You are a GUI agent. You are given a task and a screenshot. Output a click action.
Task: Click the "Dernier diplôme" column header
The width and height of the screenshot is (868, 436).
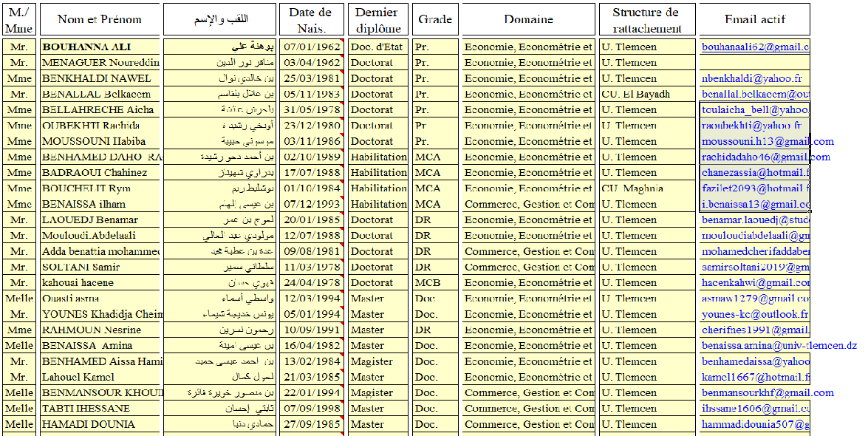(x=377, y=20)
